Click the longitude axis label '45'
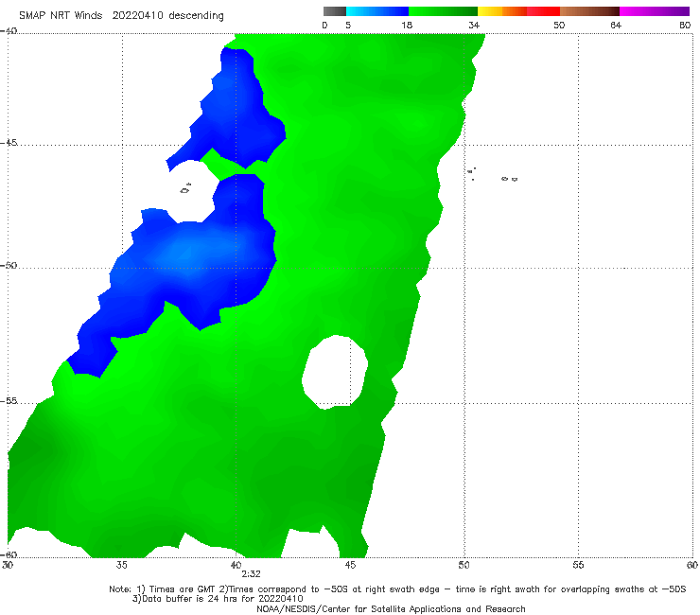The width and height of the screenshot is (700, 615). [x=350, y=565]
